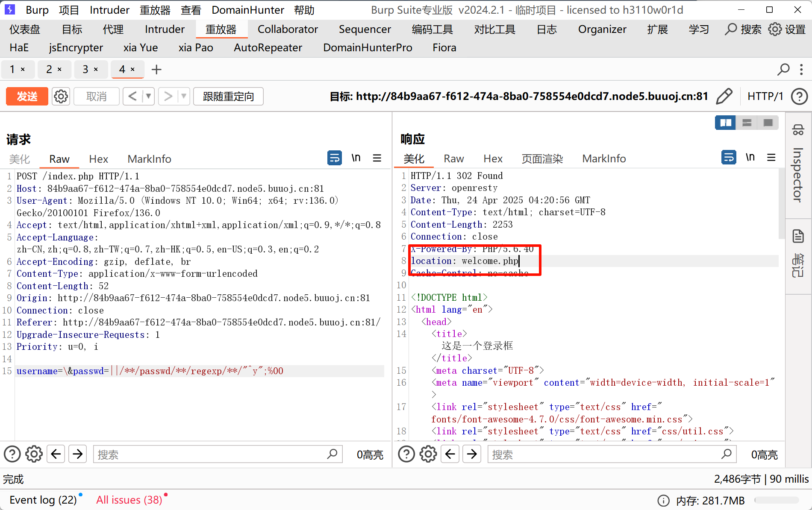This screenshot has height=510, width=812.
Task: Open request panel hamburger menu
Action: coord(377,158)
